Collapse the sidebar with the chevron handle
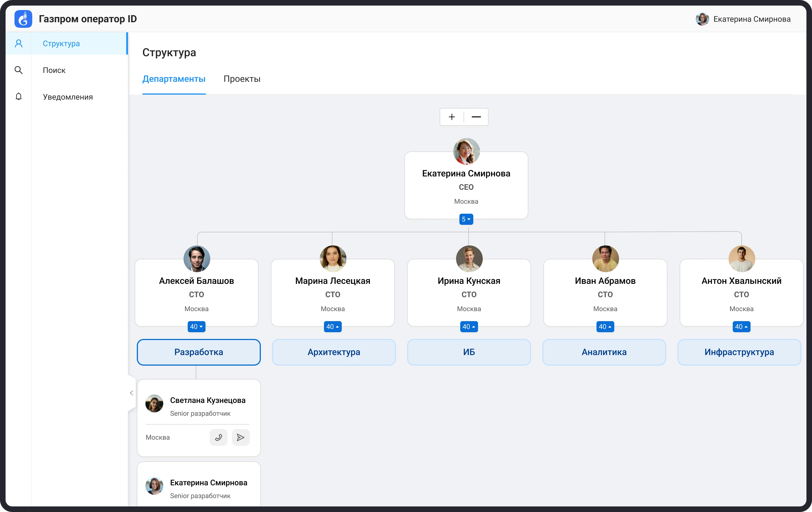Image resolution: width=812 pixels, height=512 pixels. (132, 393)
